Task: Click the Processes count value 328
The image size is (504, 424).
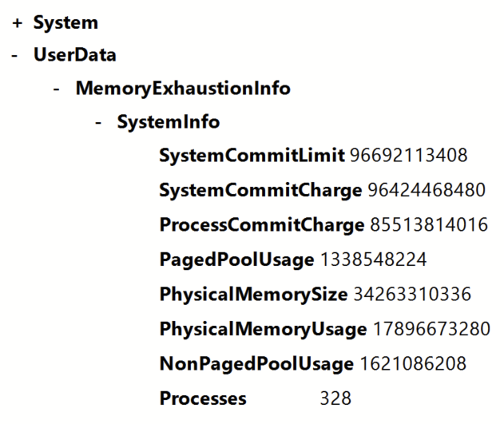Action: tap(335, 398)
